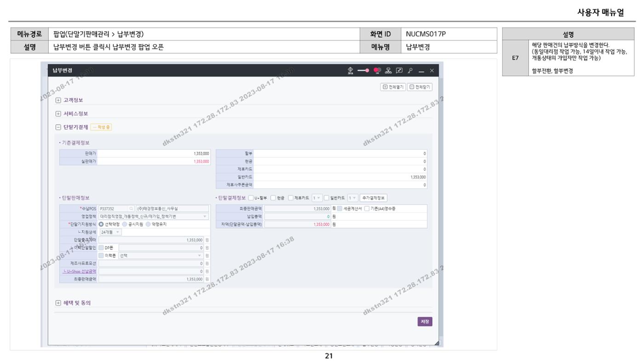Check the 현금 payment checkbox
The width and height of the screenshot is (644, 362).
click(273, 198)
